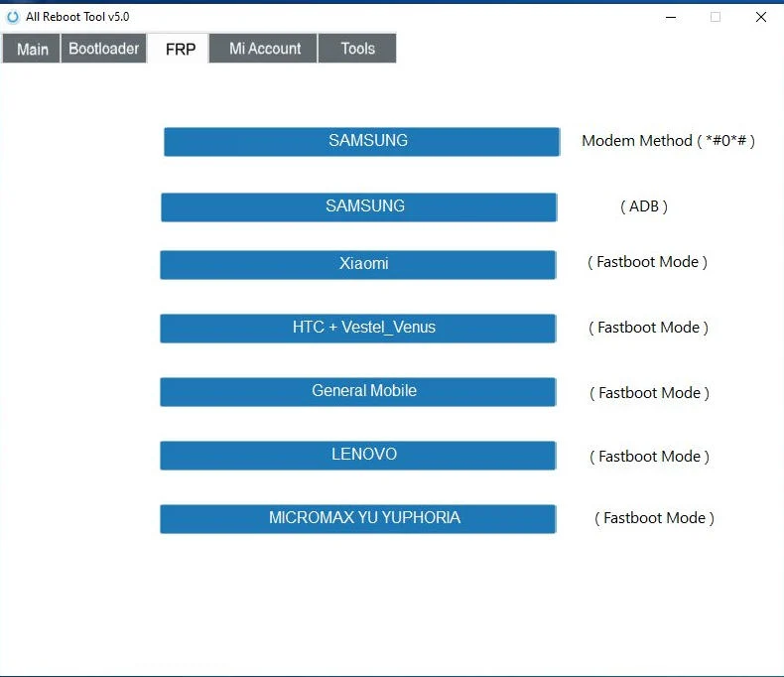Viewport: 784px width, 677px height.
Task: Click the ( ADB ) label text
Action: tap(643, 206)
